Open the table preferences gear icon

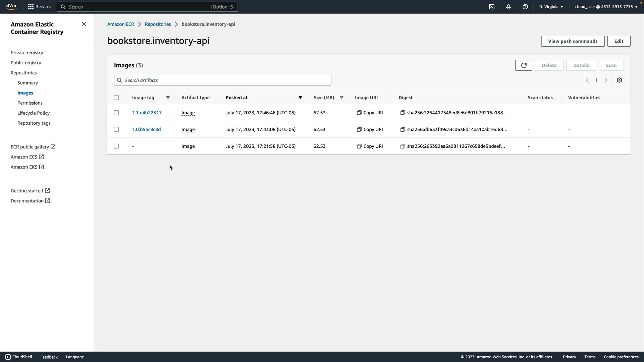tap(620, 80)
